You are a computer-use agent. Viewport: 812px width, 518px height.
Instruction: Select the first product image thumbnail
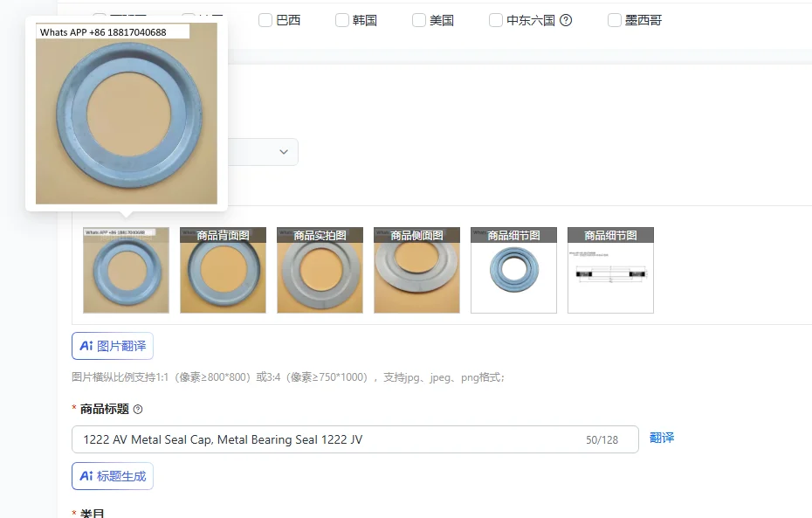click(126, 270)
